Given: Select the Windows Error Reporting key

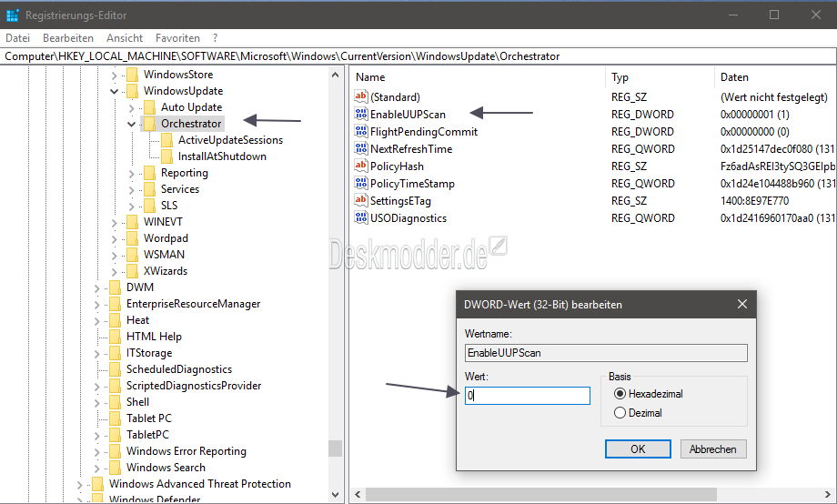Looking at the screenshot, I should pos(187,451).
